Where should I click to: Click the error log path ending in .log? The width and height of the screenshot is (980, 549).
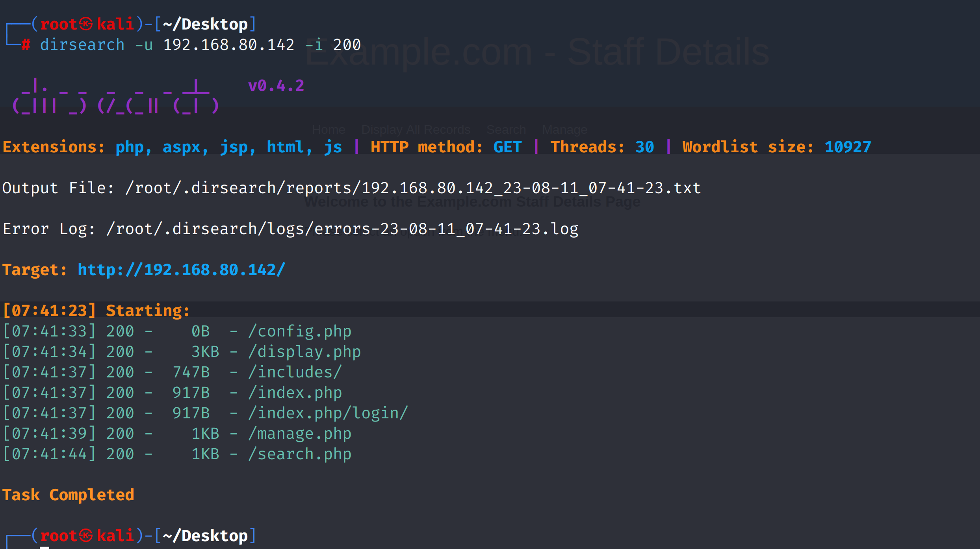(x=342, y=229)
